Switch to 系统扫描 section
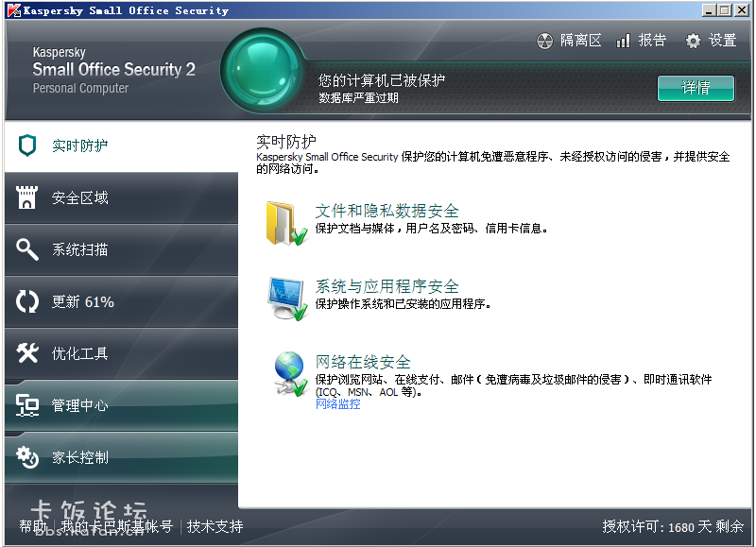The height and width of the screenshot is (547, 756). pyautogui.click(x=122, y=249)
